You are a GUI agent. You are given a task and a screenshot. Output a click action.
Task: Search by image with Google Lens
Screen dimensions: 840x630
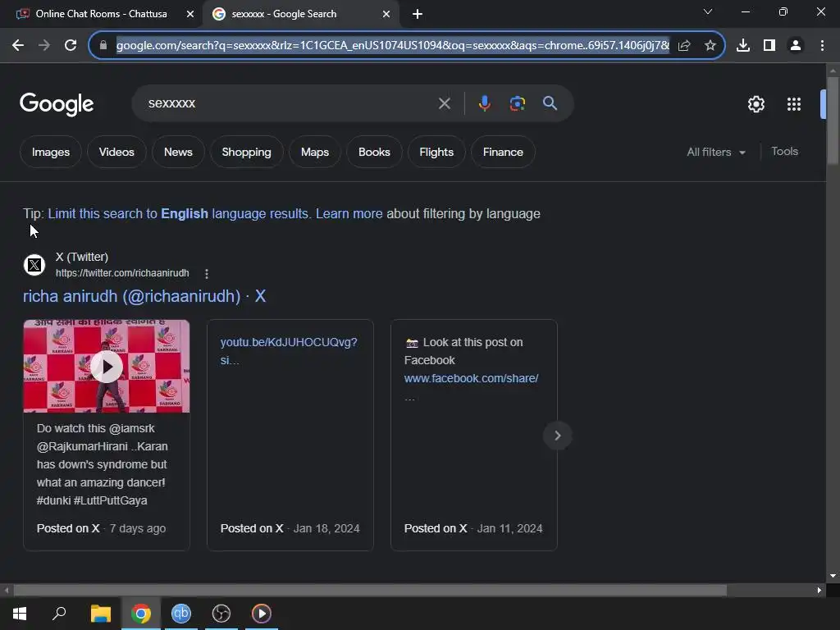tap(518, 103)
